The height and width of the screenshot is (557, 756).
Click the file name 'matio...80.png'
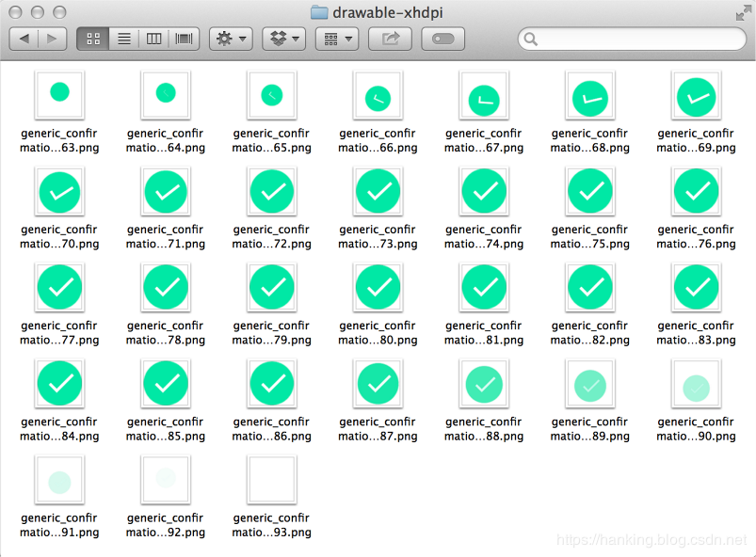tap(378, 341)
